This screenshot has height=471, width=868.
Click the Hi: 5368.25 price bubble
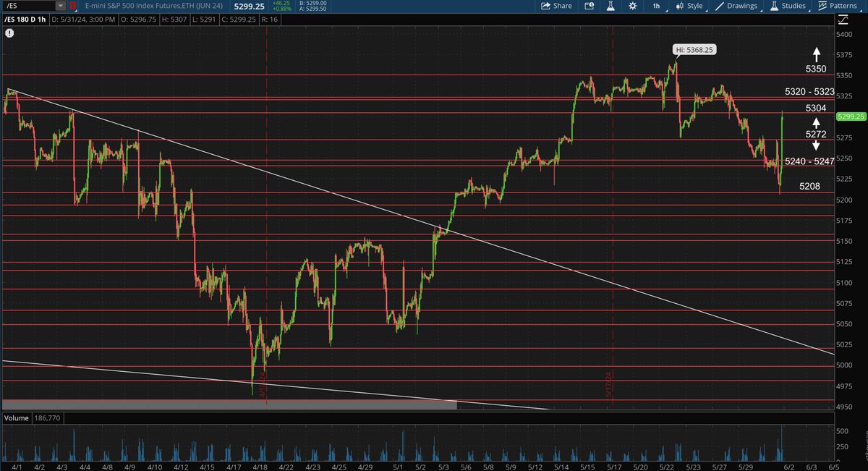tap(695, 48)
